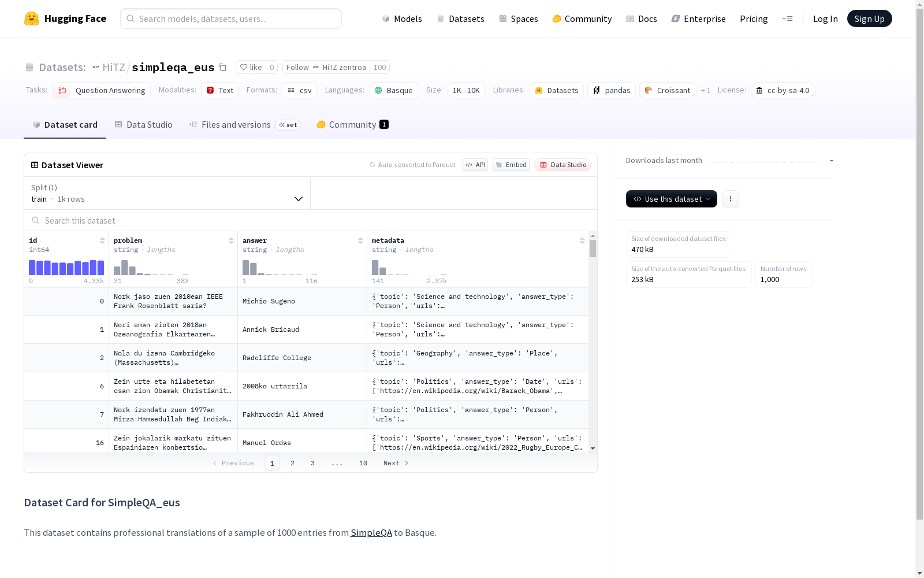Open the Auto-converted to Parquet link
Viewport: 924px width, 578px height.
click(x=417, y=165)
